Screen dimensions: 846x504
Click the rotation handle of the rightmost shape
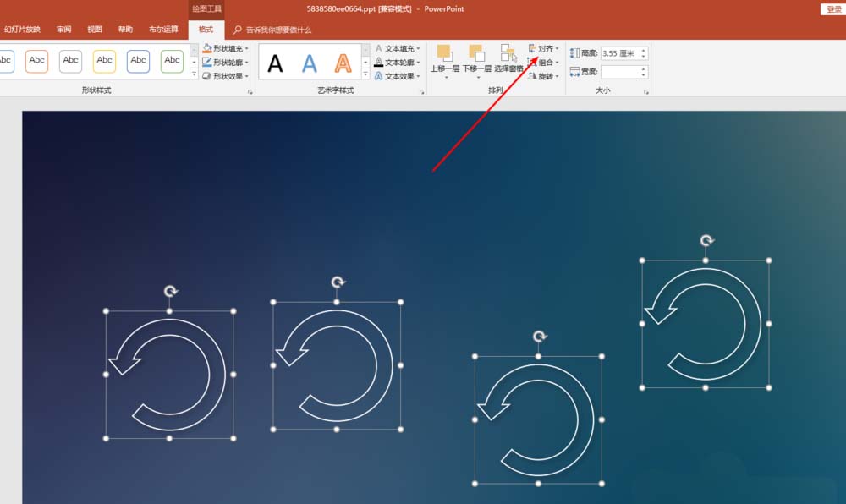(706, 240)
